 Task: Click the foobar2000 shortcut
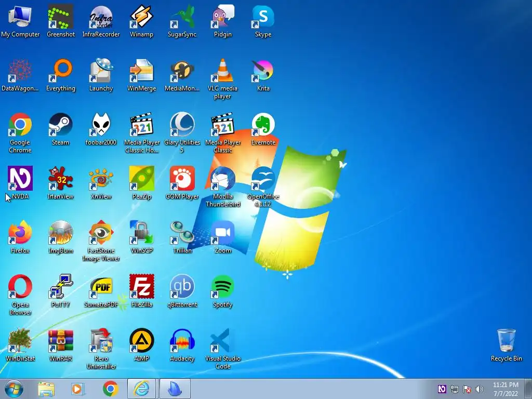pyautogui.click(x=101, y=125)
